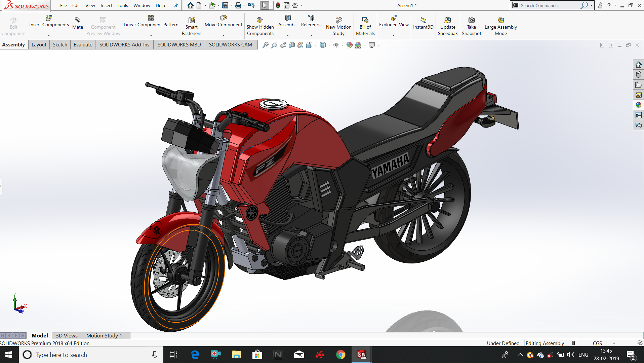Open the Hide/Show Items eye icon
644x363 pixels.
point(336,45)
